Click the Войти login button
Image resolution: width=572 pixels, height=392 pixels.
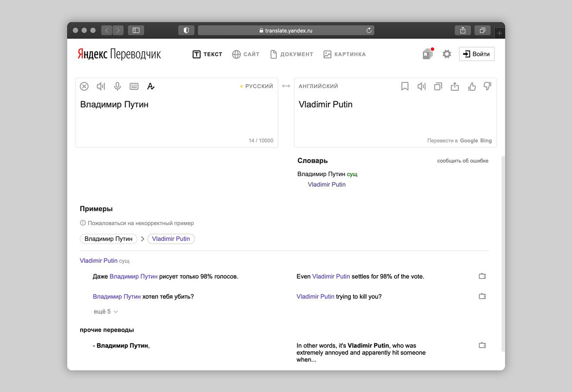pos(476,54)
